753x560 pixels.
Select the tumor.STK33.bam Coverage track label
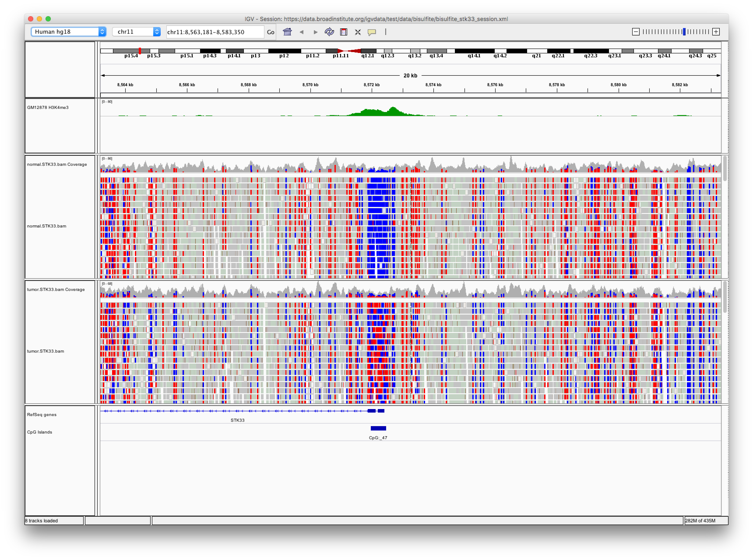[56, 289]
